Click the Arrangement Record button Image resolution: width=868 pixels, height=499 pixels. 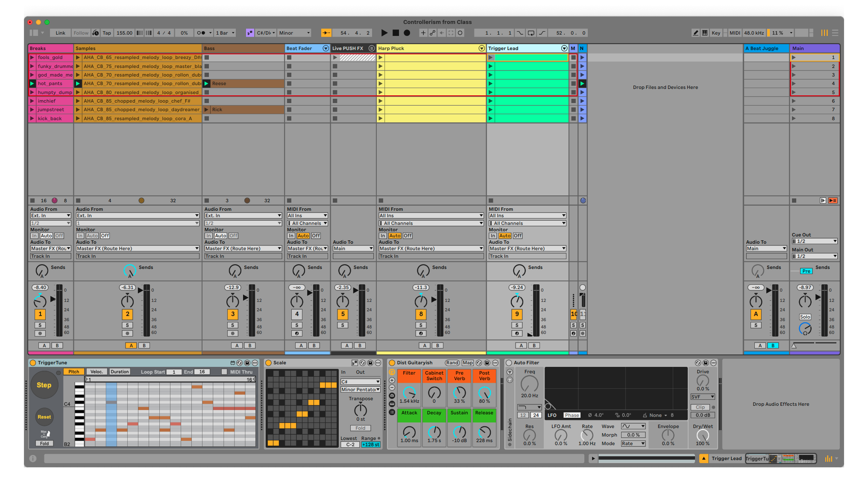tap(407, 33)
